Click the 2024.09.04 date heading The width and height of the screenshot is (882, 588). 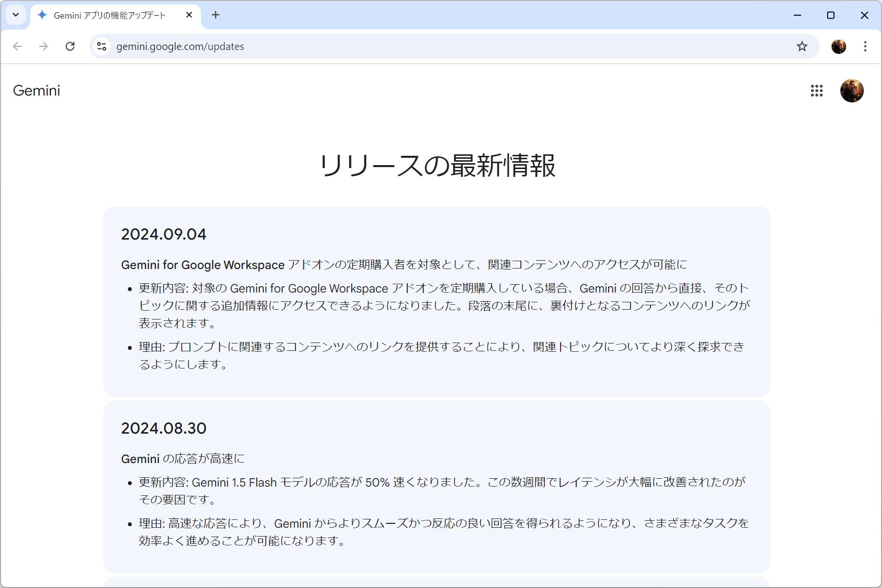click(164, 234)
